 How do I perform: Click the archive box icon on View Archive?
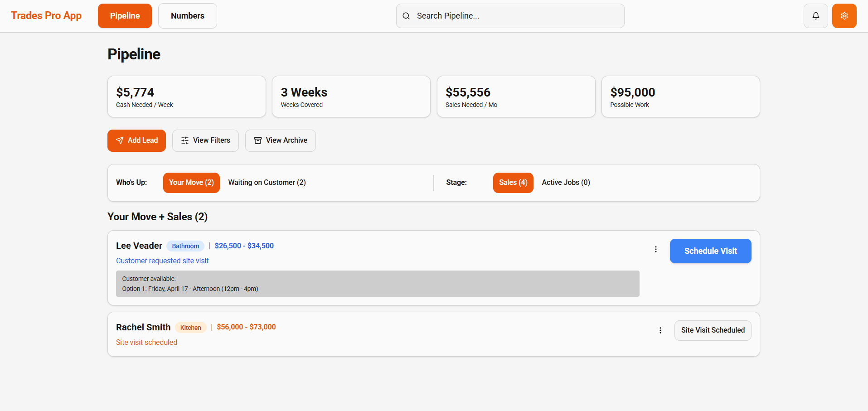click(257, 140)
